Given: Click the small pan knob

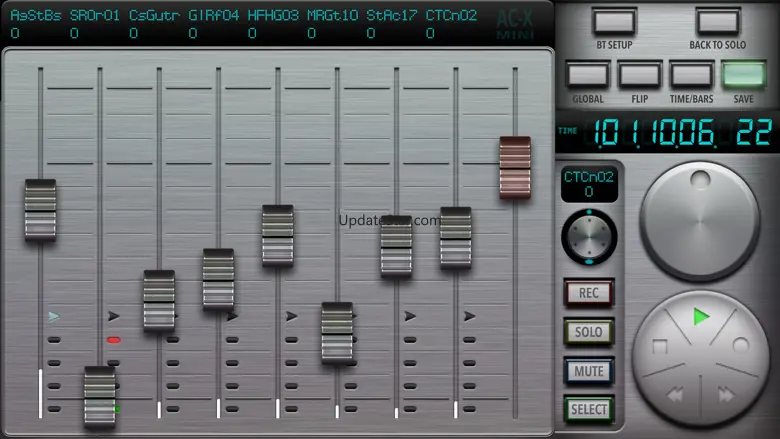Looking at the screenshot, I should pyautogui.click(x=589, y=237).
